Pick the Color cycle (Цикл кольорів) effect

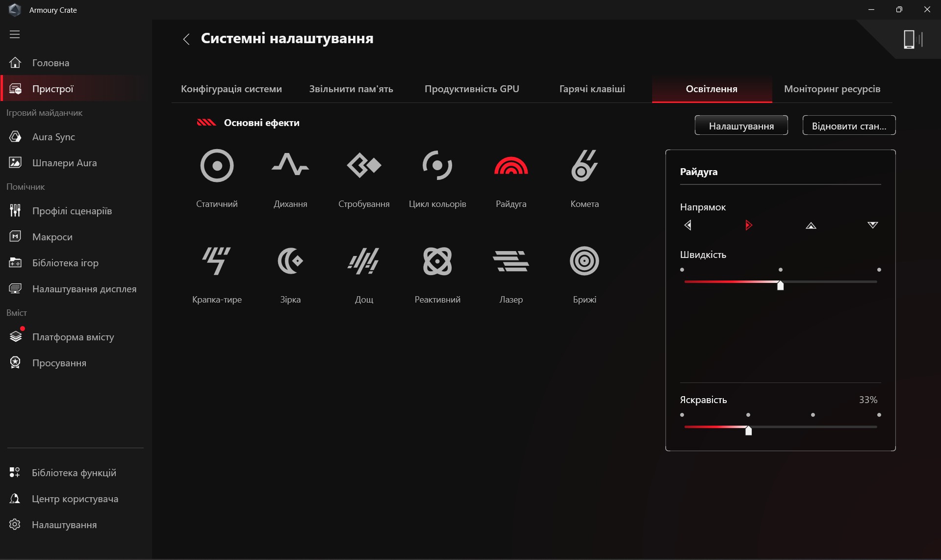(x=437, y=166)
